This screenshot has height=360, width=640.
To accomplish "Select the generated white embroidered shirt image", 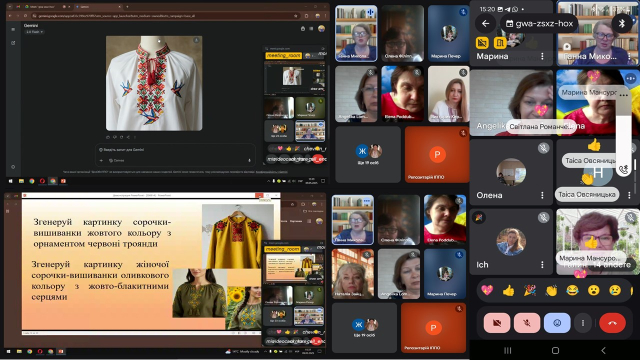I will point(154,83).
